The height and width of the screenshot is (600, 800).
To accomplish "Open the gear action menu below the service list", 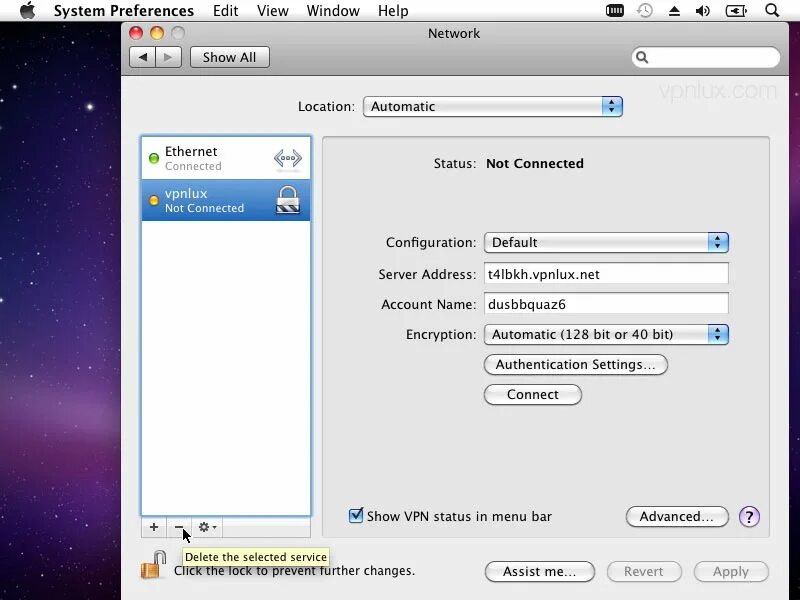I will click(x=207, y=527).
